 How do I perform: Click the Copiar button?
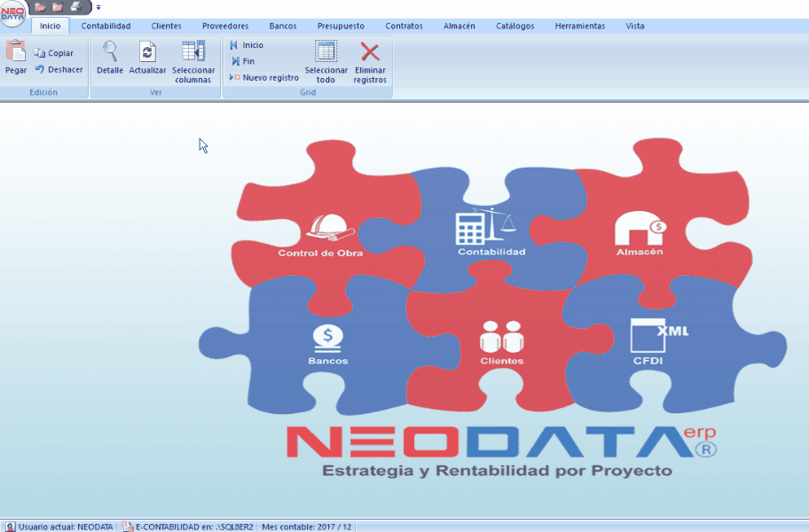53,53
